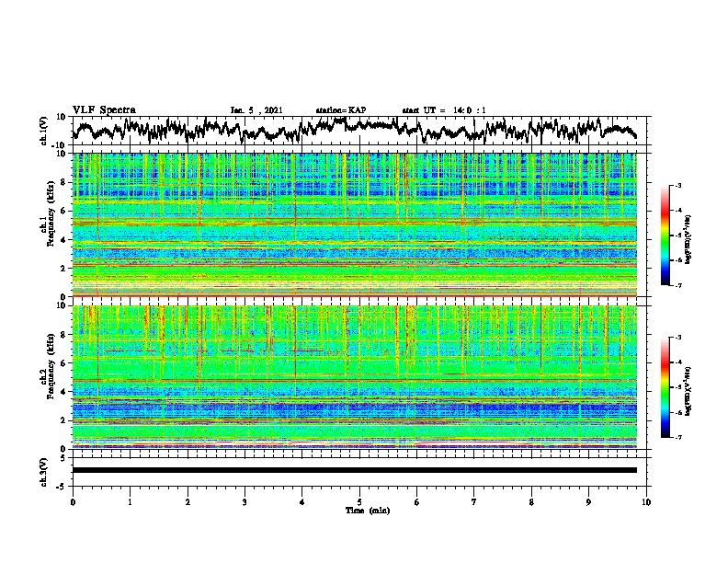Click the "ch.3(V)" axis label

[44, 473]
